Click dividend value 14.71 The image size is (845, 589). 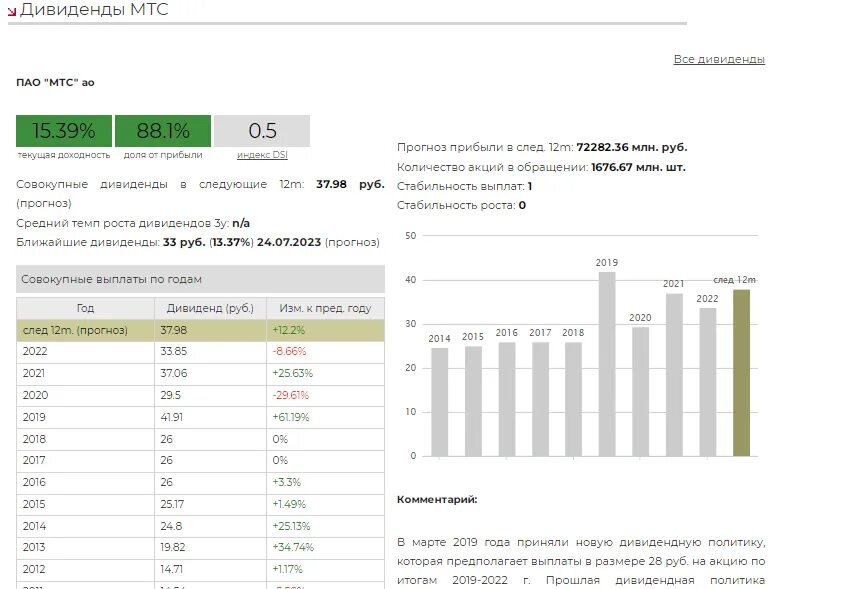click(x=170, y=569)
